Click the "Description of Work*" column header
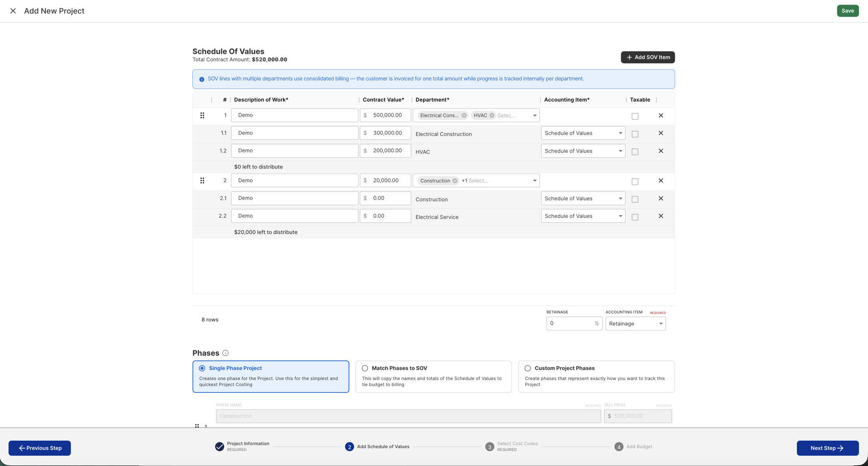Image resolution: width=868 pixels, height=466 pixels. 261,100
